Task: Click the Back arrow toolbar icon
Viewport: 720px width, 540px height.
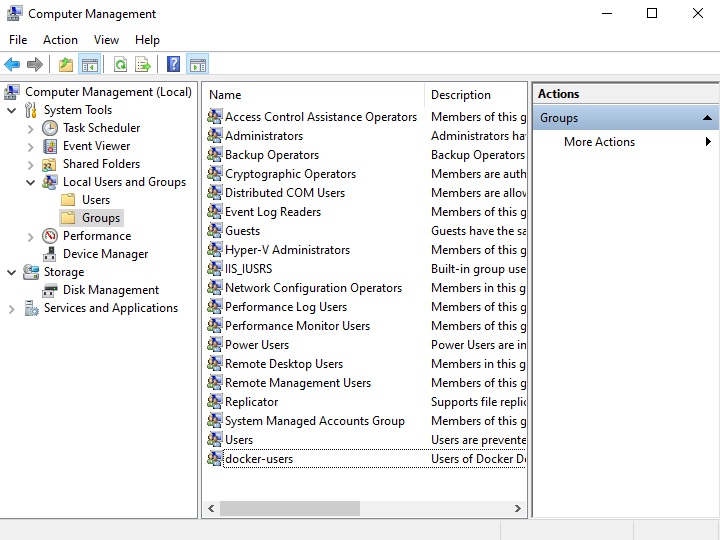Action: point(12,65)
